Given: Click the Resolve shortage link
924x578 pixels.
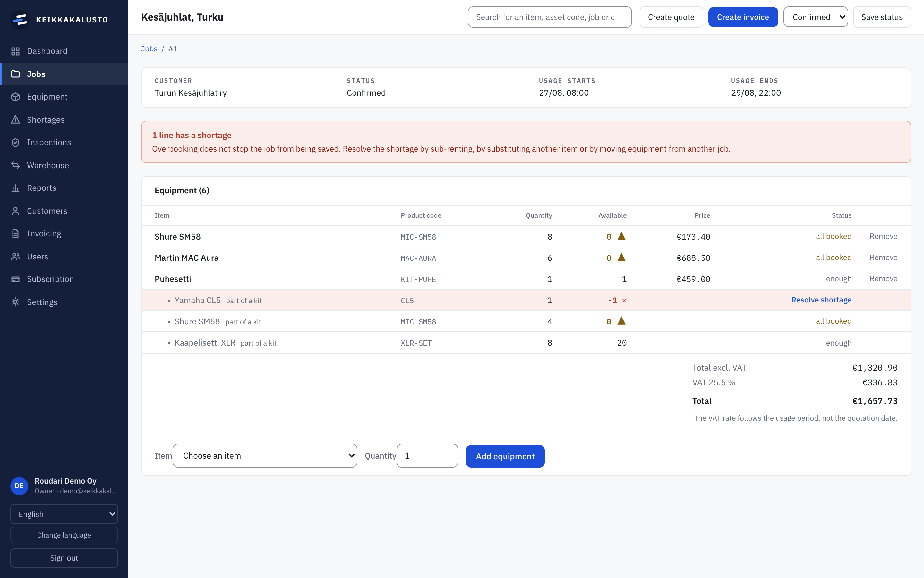Looking at the screenshot, I should click(x=821, y=300).
